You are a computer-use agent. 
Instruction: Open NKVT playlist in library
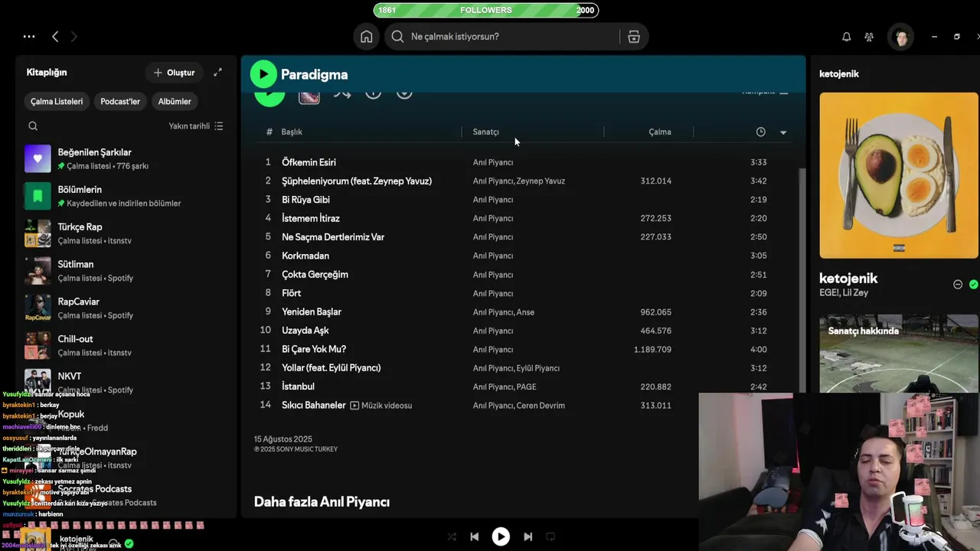pyautogui.click(x=126, y=383)
